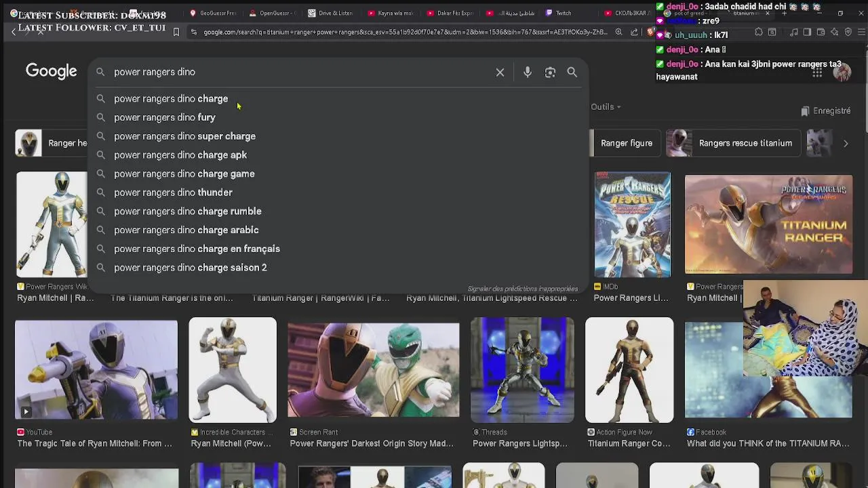868x488 pixels.
Task: Open the Titanium Ranger Legacy Wars image
Action: (x=768, y=224)
